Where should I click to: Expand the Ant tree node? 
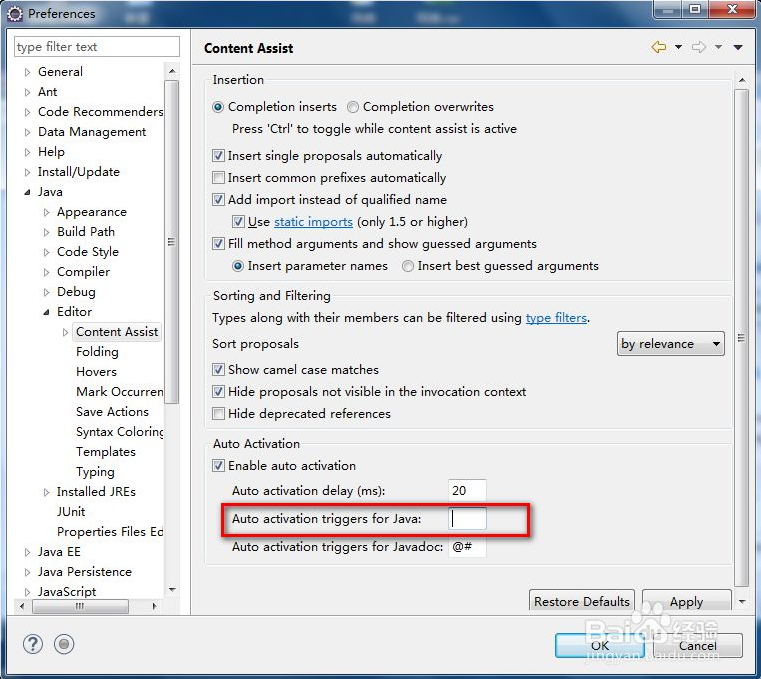pyautogui.click(x=27, y=92)
